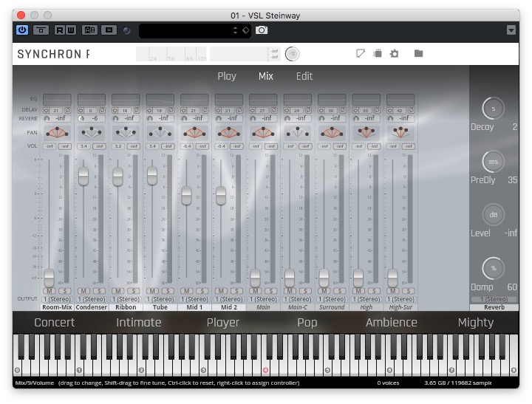Image resolution: width=532 pixels, height=404 pixels.
Task: Open the Tube output selector
Action: [160, 299]
